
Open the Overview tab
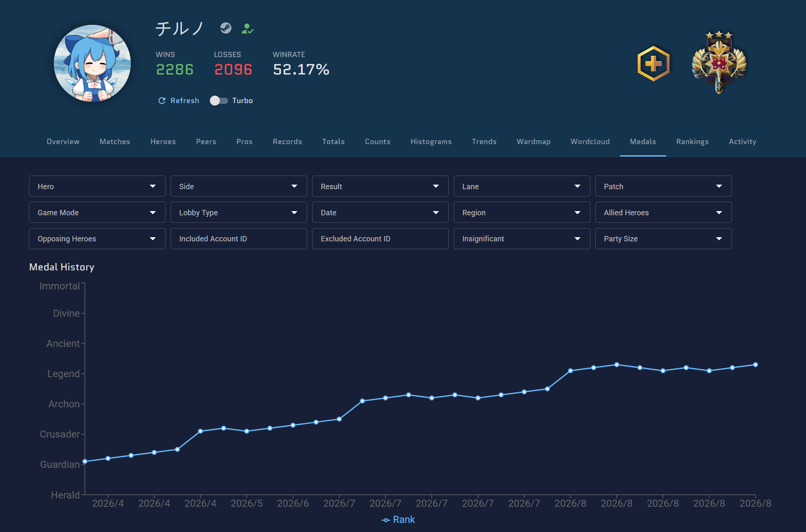63,142
